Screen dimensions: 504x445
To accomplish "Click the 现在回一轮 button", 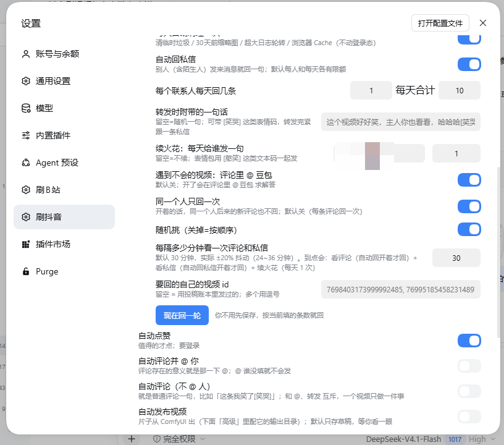I will point(182,315).
